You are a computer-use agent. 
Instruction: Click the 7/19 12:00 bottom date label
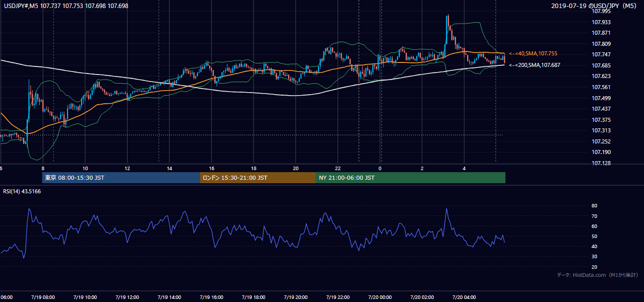tap(127, 297)
